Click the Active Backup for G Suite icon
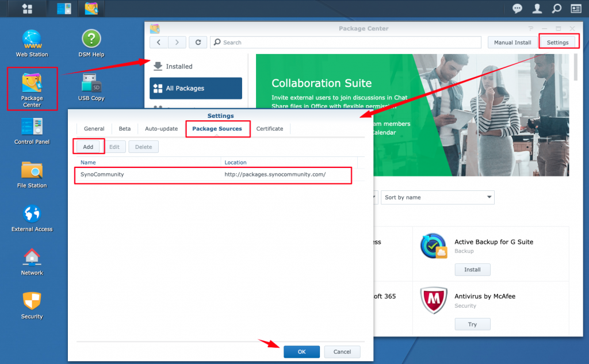The height and width of the screenshot is (364, 589). click(x=433, y=246)
